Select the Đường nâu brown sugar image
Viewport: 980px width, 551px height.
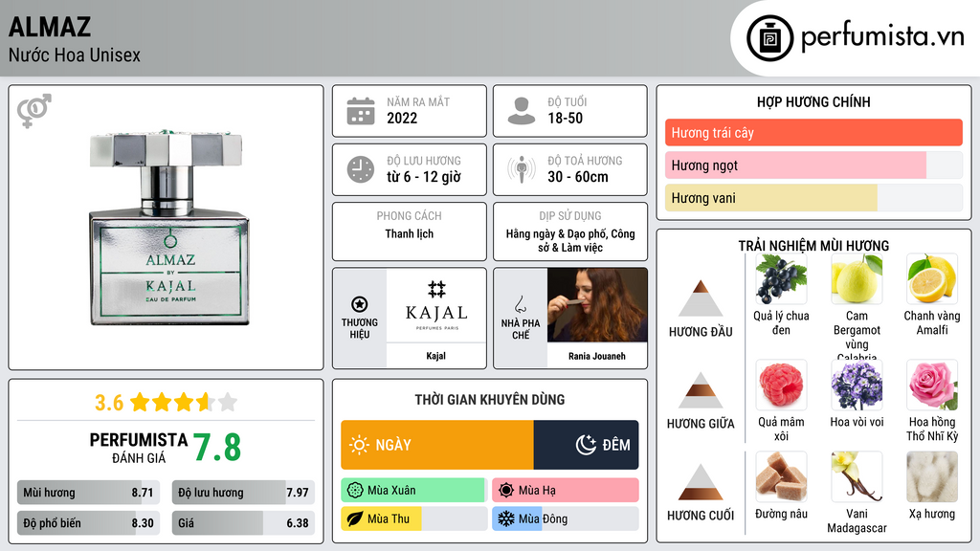[781, 476]
